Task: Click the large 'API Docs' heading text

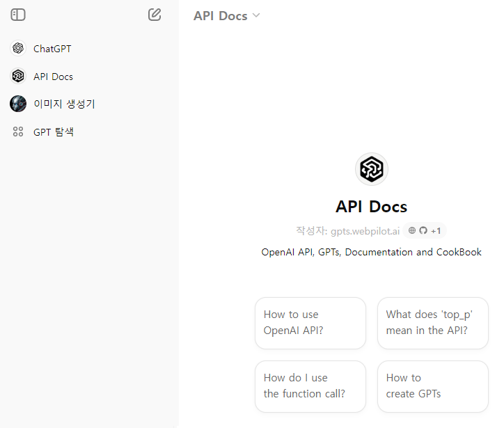Action: coord(372,207)
